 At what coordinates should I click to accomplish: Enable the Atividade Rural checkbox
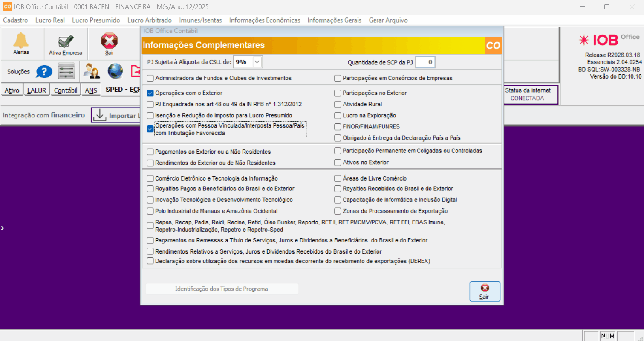(x=338, y=104)
